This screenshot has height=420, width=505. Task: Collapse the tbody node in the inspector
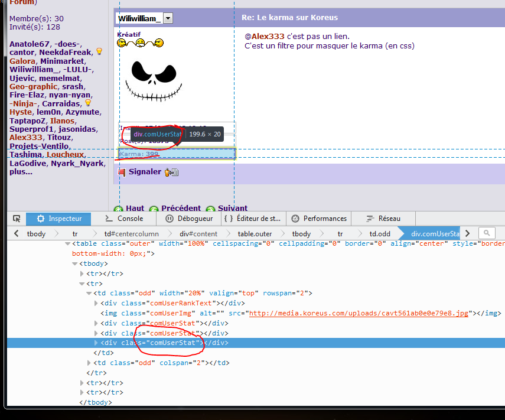[74, 263]
